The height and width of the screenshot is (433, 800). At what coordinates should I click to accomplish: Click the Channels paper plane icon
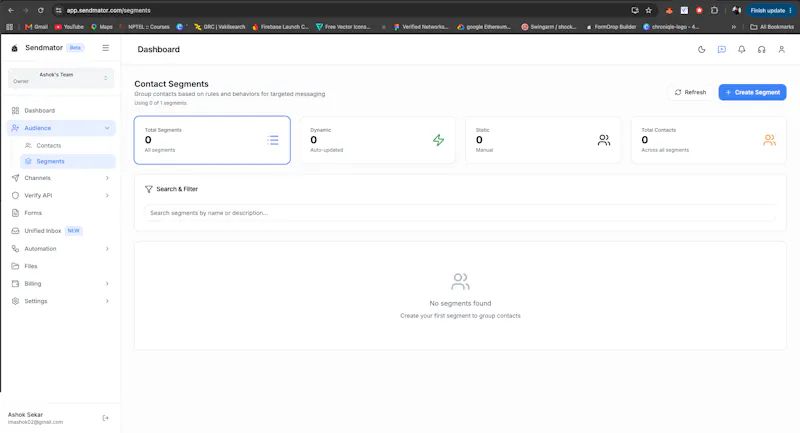coord(15,178)
